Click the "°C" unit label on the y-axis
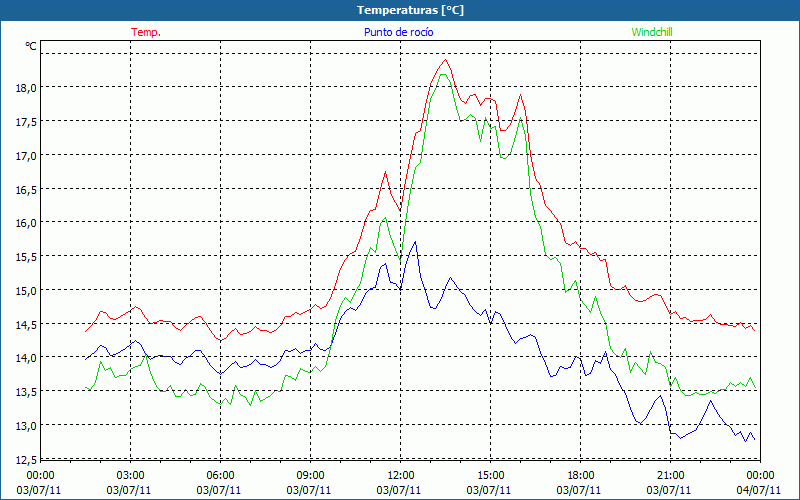The height and width of the screenshot is (500, 800). coord(31,46)
